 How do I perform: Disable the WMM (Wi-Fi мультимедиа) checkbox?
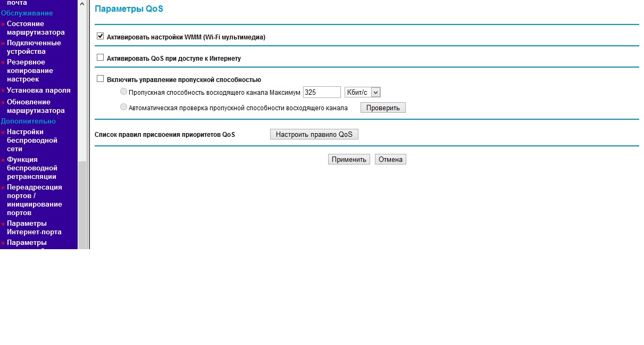[100, 36]
